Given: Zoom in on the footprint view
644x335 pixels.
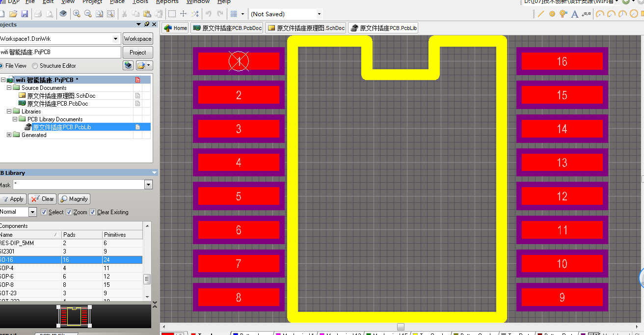Looking at the screenshot, I should [77, 14].
